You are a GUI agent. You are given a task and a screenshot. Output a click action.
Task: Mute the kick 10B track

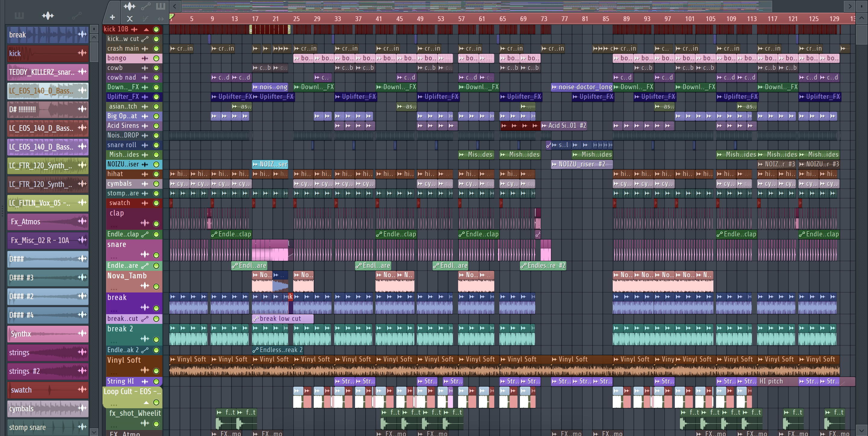point(156,29)
